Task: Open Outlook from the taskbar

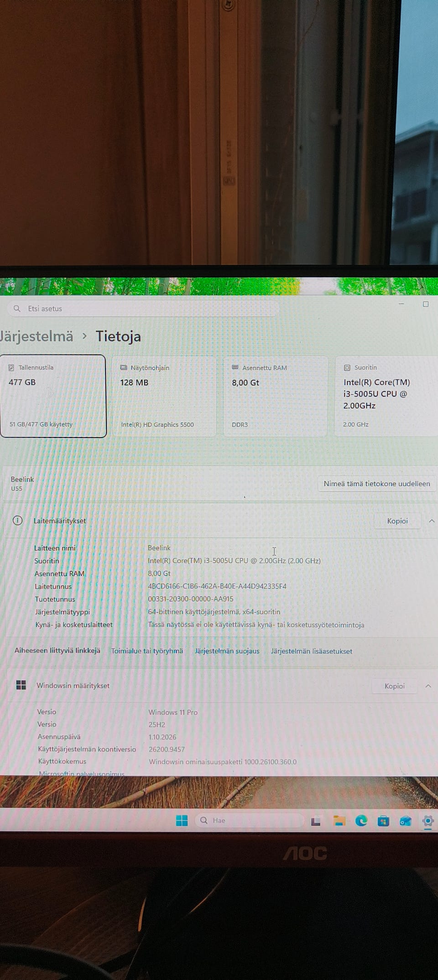Action: [x=405, y=821]
